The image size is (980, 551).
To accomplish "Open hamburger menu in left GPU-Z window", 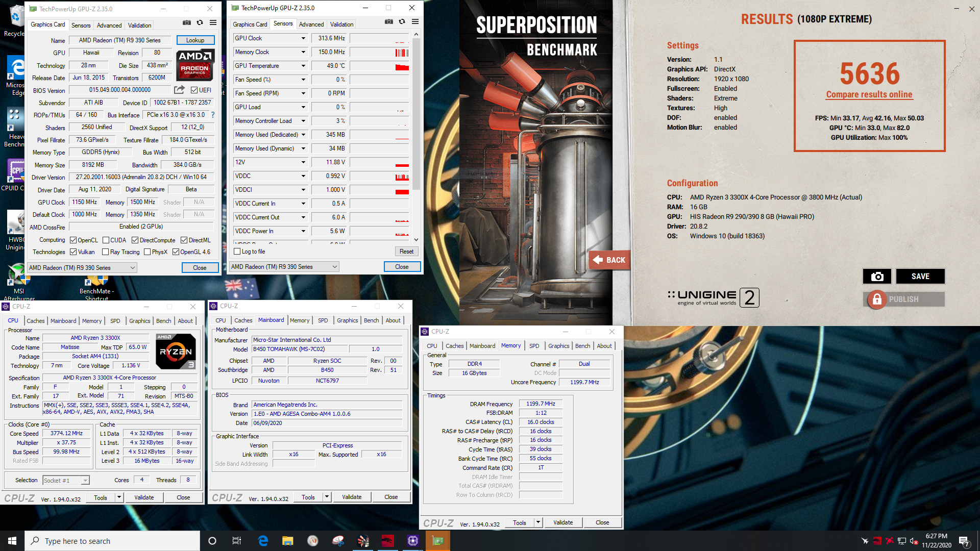I will coord(213,23).
